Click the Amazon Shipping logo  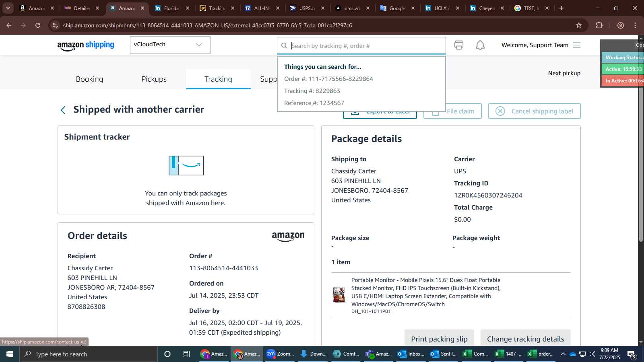click(86, 45)
